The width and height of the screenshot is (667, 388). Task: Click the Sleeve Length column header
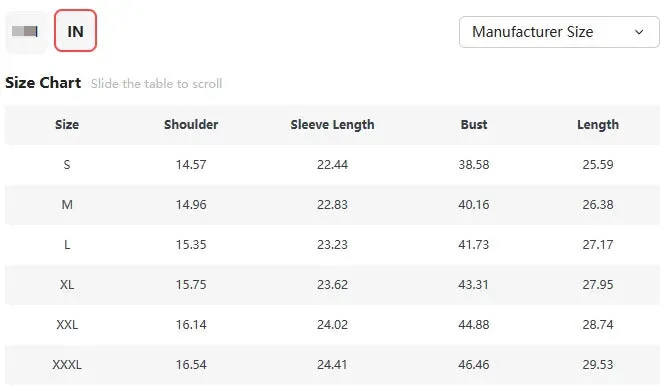coord(332,125)
